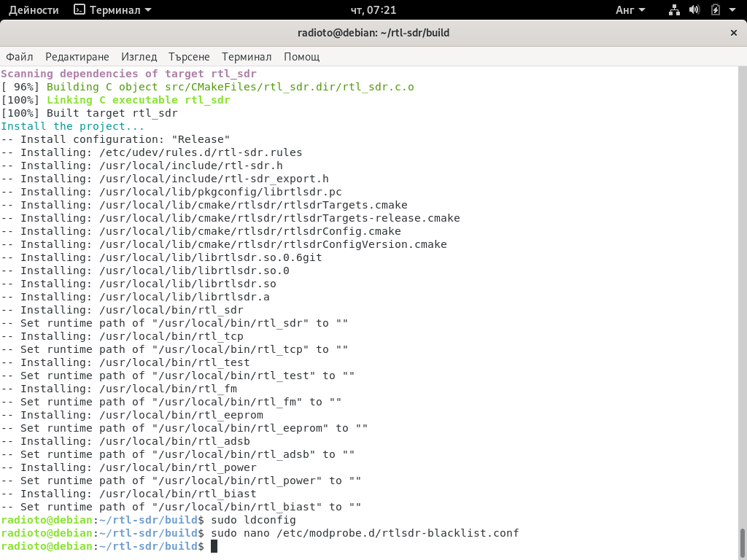The width and height of the screenshot is (747, 560).
Task: Click the terminal cursor at the prompt
Action: [x=214, y=546]
